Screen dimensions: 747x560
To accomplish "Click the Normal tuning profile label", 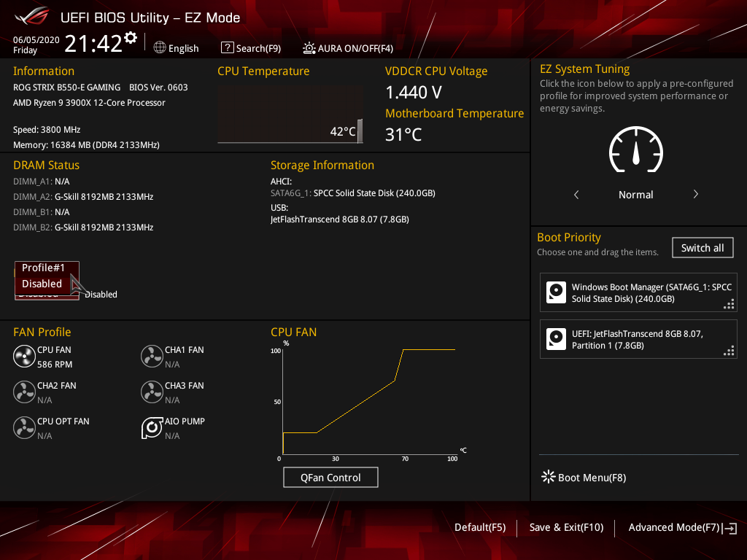I will [x=635, y=195].
